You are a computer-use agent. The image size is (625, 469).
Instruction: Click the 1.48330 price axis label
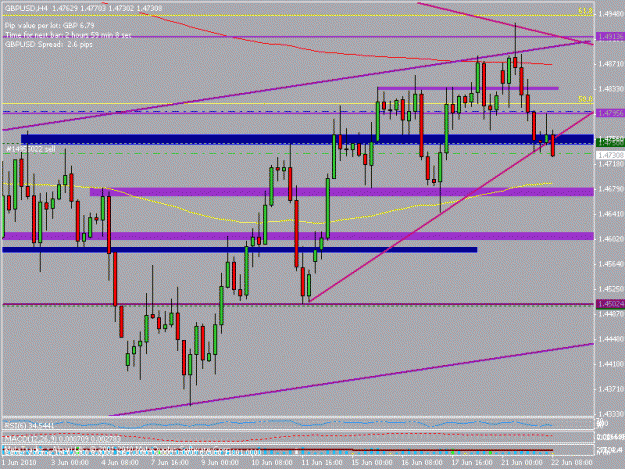(611, 89)
